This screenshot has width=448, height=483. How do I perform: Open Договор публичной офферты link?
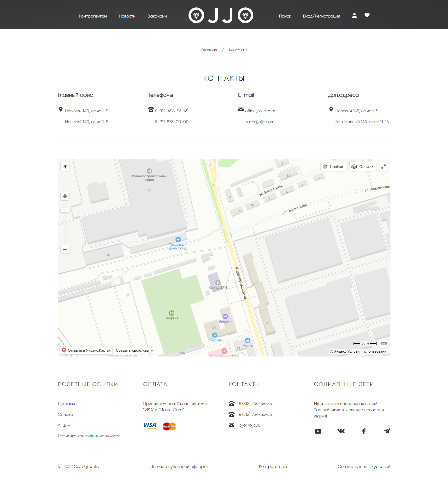[179, 466]
